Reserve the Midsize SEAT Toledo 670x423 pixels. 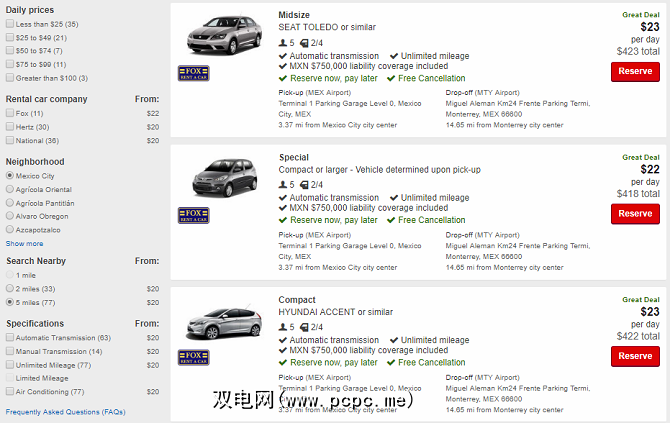(635, 71)
